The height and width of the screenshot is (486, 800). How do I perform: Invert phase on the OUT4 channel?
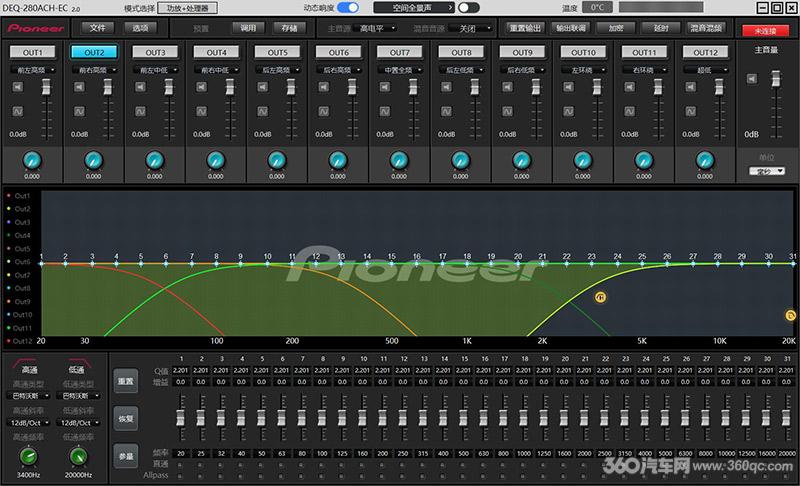(x=202, y=111)
